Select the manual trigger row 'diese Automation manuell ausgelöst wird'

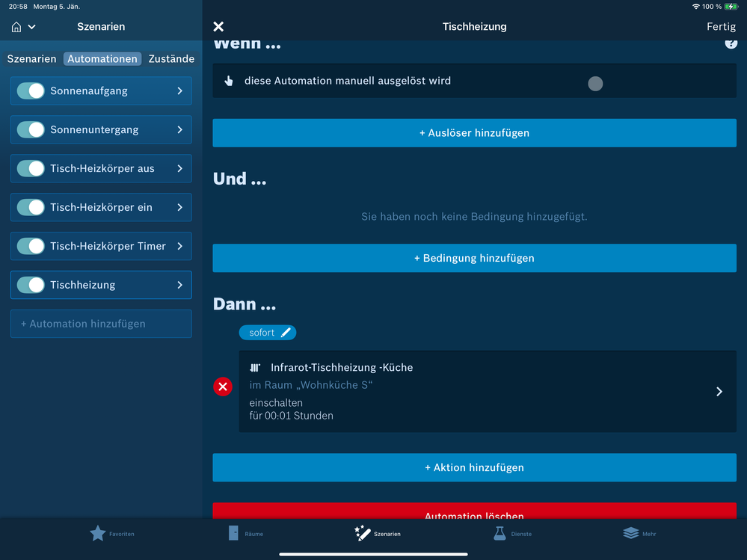[x=475, y=81]
